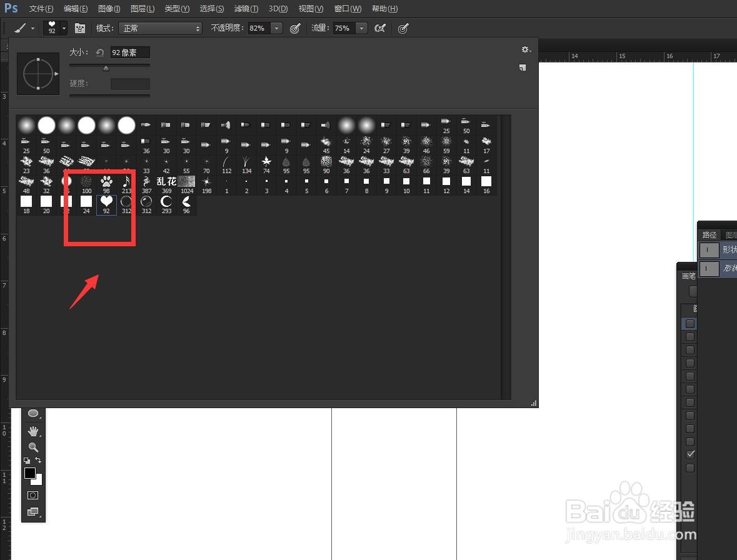
Task: Open the 编辑 menu
Action: click(x=75, y=9)
